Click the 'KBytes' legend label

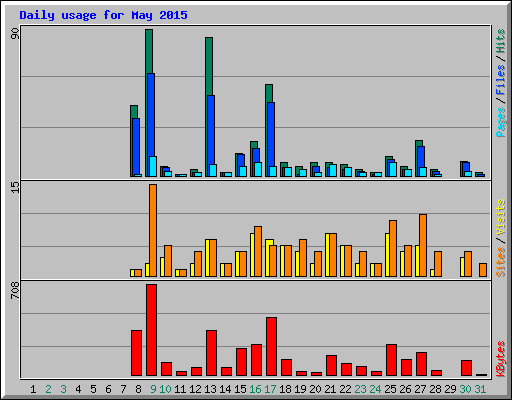(501, 359)
